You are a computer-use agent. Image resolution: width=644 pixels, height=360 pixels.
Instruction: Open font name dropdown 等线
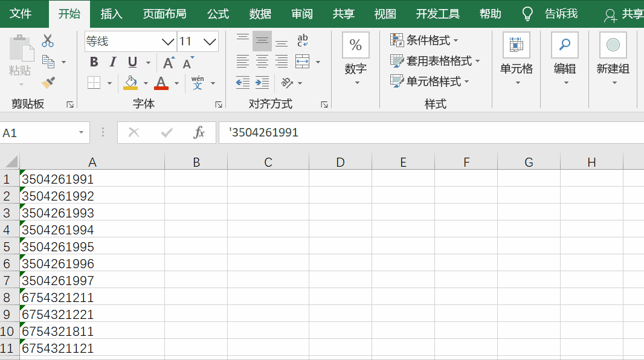pos(168,42)
